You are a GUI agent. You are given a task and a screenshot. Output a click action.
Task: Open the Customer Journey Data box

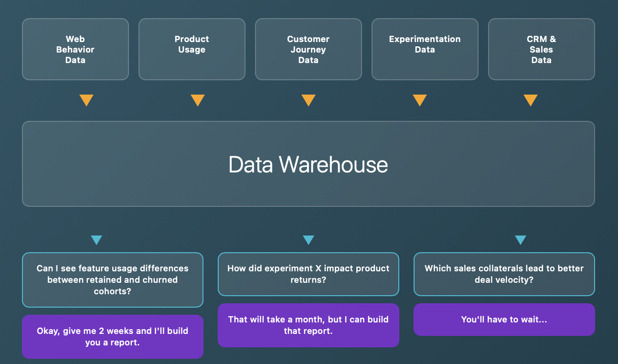[308, 49]
